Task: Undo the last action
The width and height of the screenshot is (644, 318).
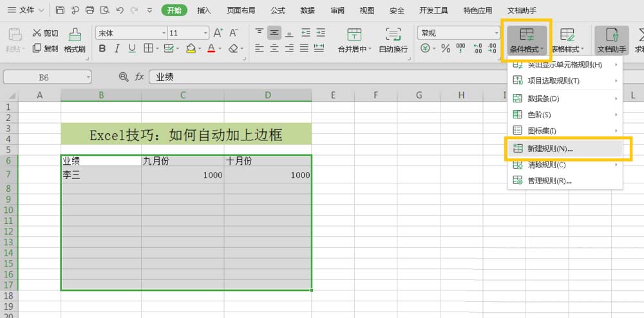Action: click(x=120, y=10)
